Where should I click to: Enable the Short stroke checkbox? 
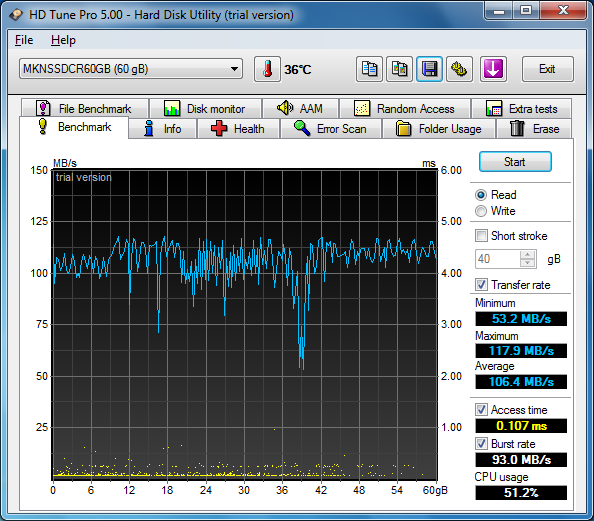point(481,236)
